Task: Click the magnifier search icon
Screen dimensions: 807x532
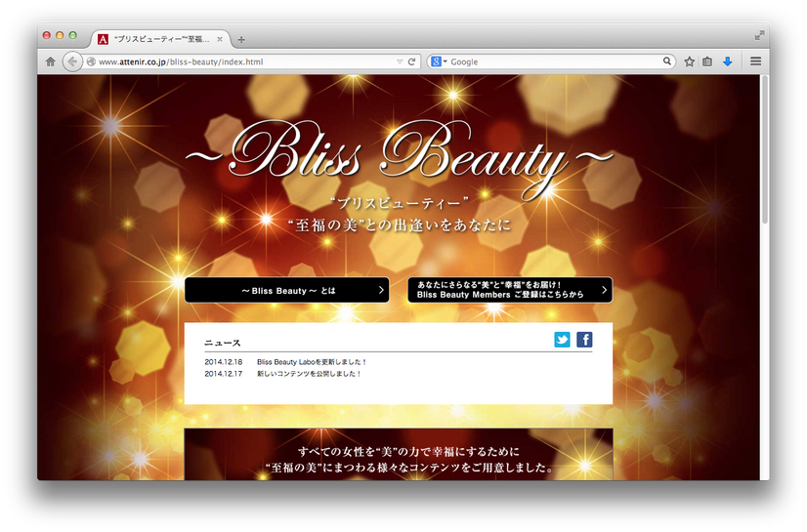Action: (x=667, y=61)
